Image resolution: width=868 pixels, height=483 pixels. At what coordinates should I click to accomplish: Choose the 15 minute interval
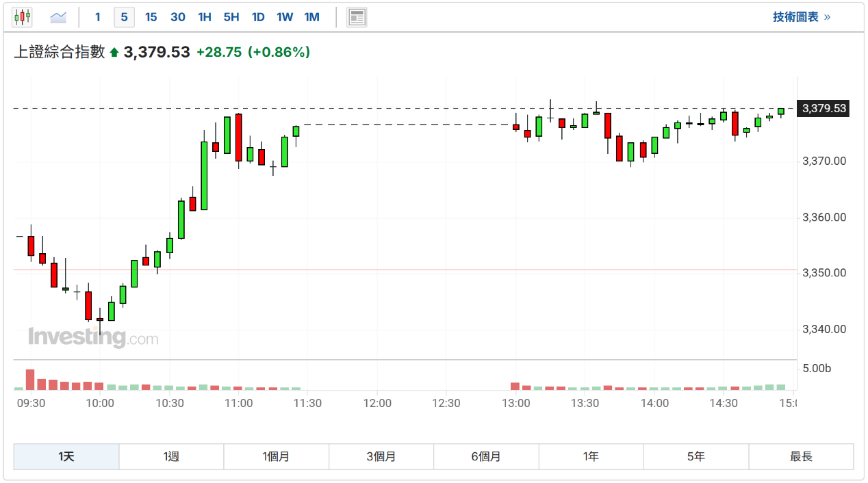point(151,17)
